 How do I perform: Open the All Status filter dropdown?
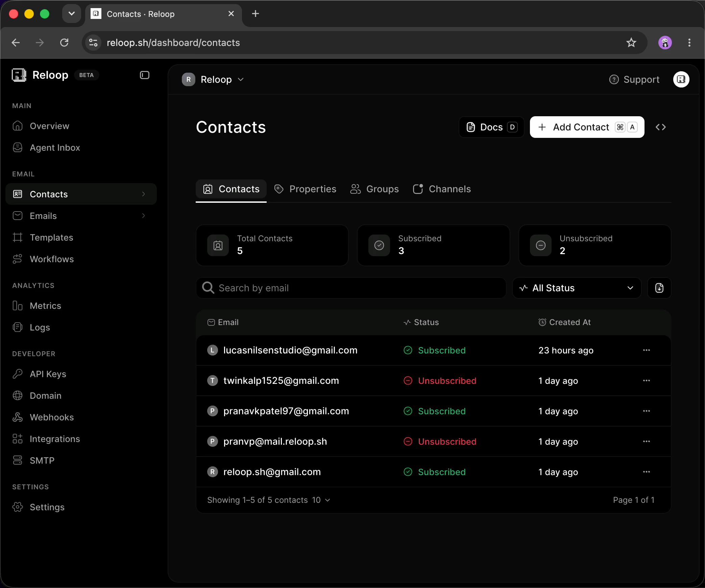click(x=577, y=288)
